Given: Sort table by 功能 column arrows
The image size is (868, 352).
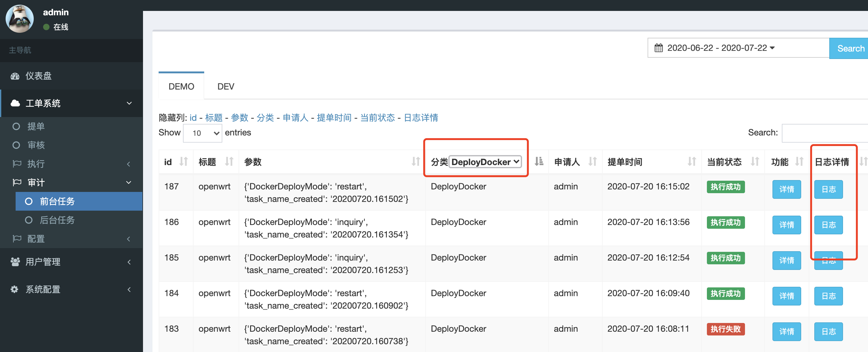Looking at the screenshot, I should point(799,162).
